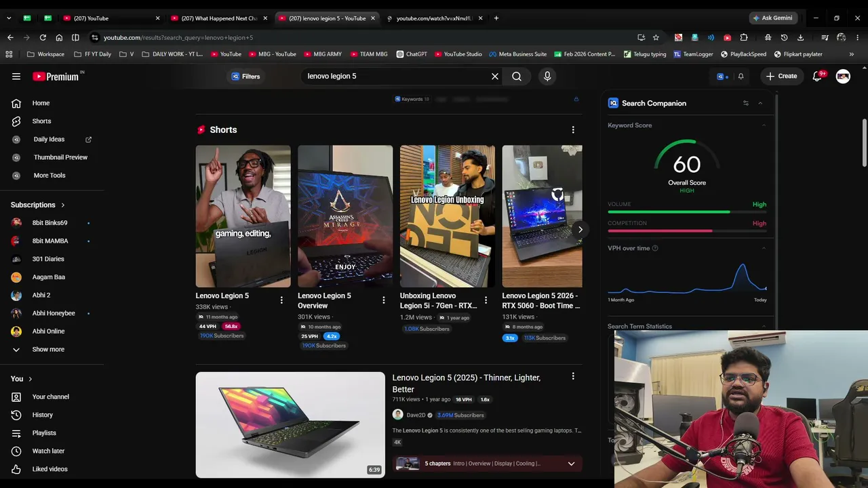The width and height of the screenshot is (868, 488).
Task: Open the media control icon in toolbar
Action: (x=825, y=37)
